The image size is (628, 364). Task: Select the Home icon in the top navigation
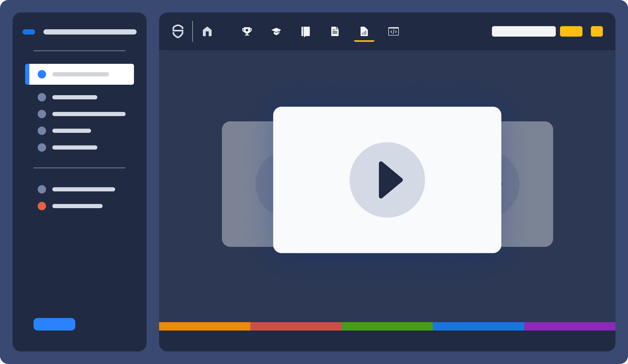point(207,31)
